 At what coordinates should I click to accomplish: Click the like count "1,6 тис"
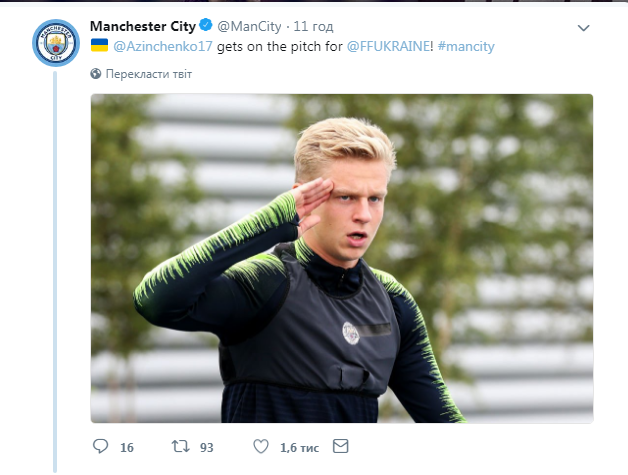tap(300, 447)
